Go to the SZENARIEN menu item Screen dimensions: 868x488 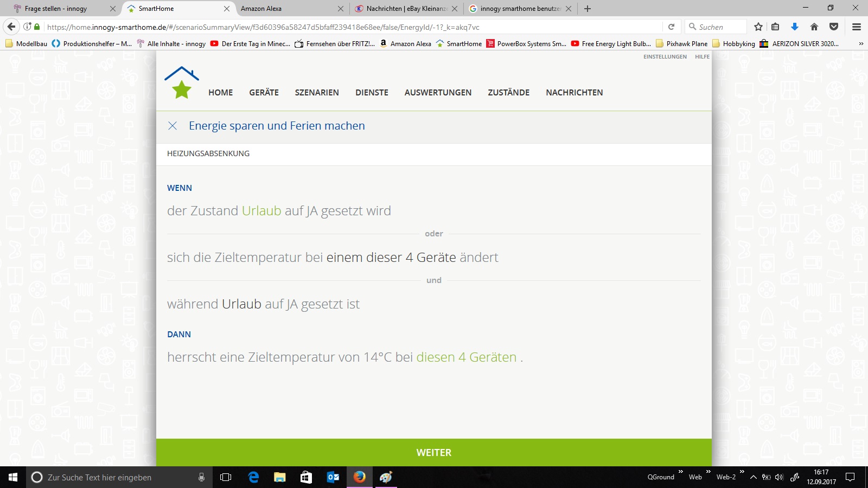click(x=317, y=93)
